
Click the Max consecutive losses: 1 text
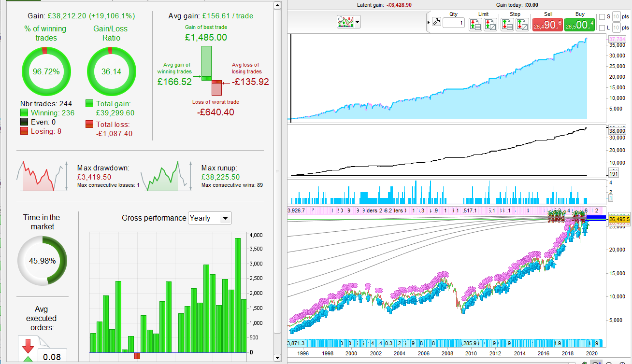click(108, 185)
